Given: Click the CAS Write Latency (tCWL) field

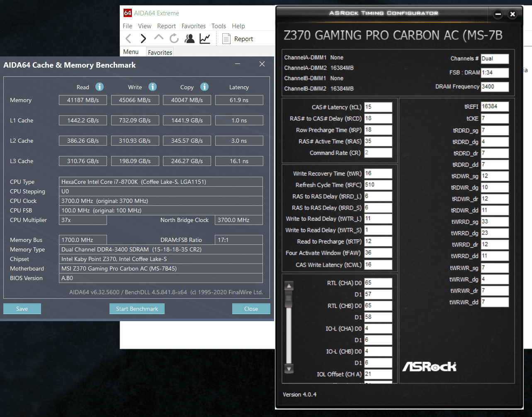Looking at the screenshot, I should tap(378, 264).
